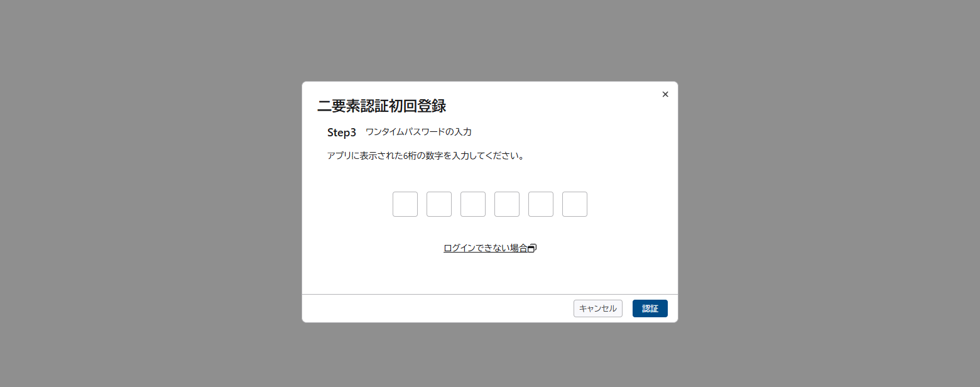The width and height of the screenshot is (980, 387).
Task: Click the 入力してください portion of the instruction
Action: pos(484,156)
